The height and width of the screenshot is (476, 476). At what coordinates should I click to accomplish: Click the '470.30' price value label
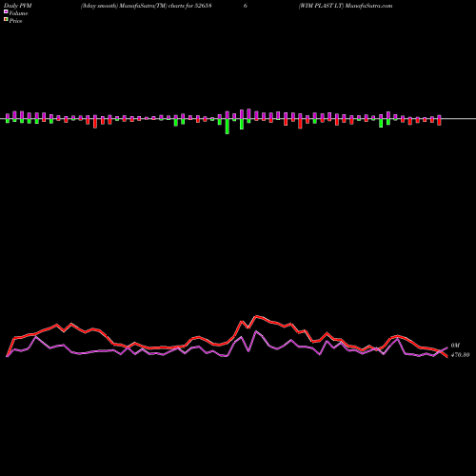(x=460, y=355)
